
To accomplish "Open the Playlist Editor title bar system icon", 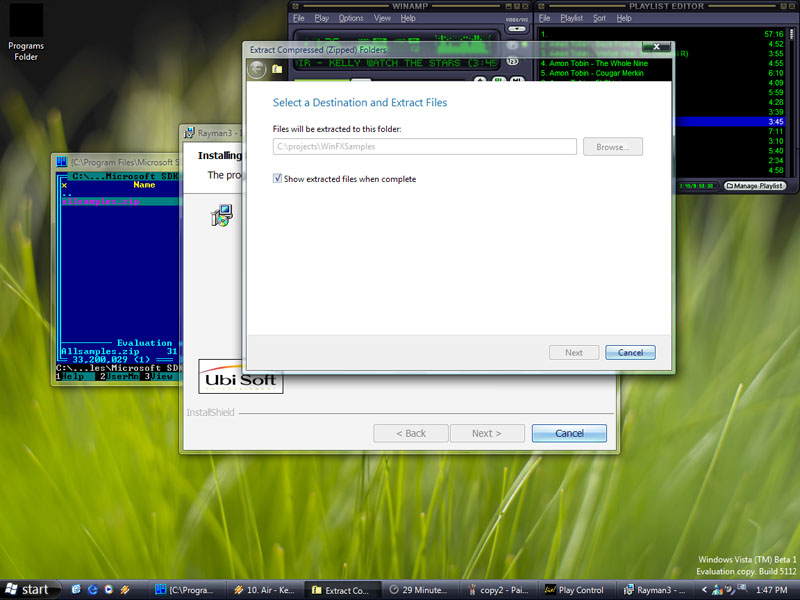I will coord(541,6).
